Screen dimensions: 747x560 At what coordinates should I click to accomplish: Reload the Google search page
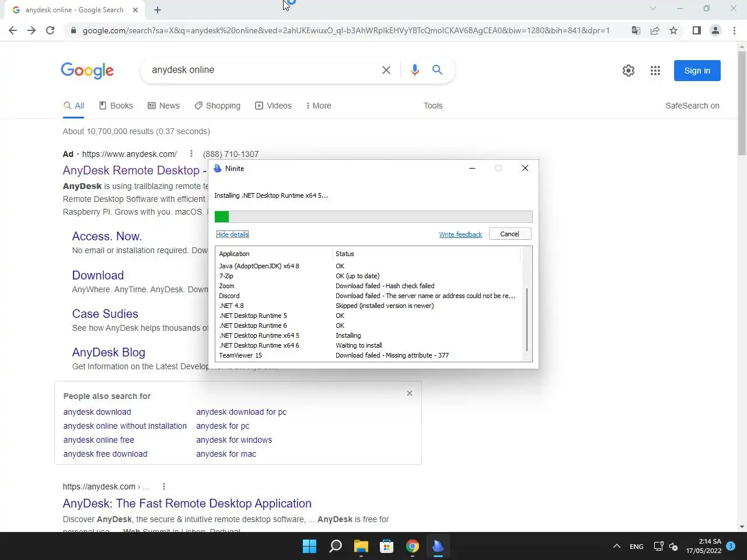coord(50,30)
